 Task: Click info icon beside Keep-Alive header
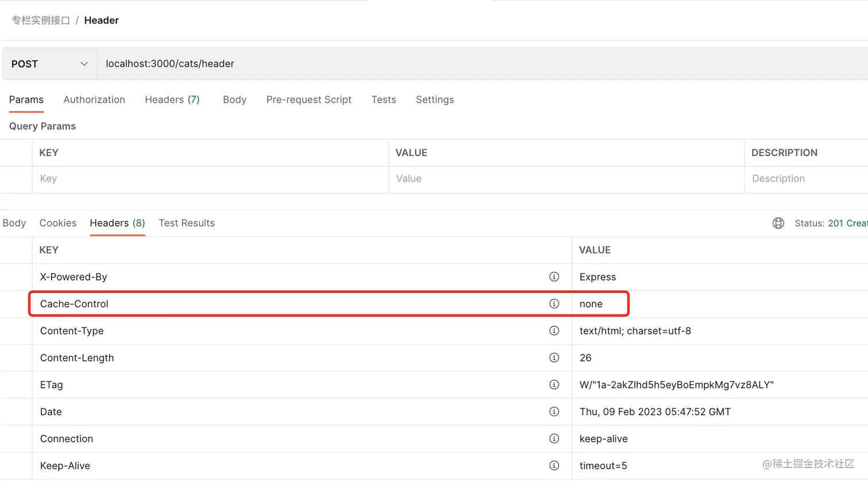pos(554,466)
